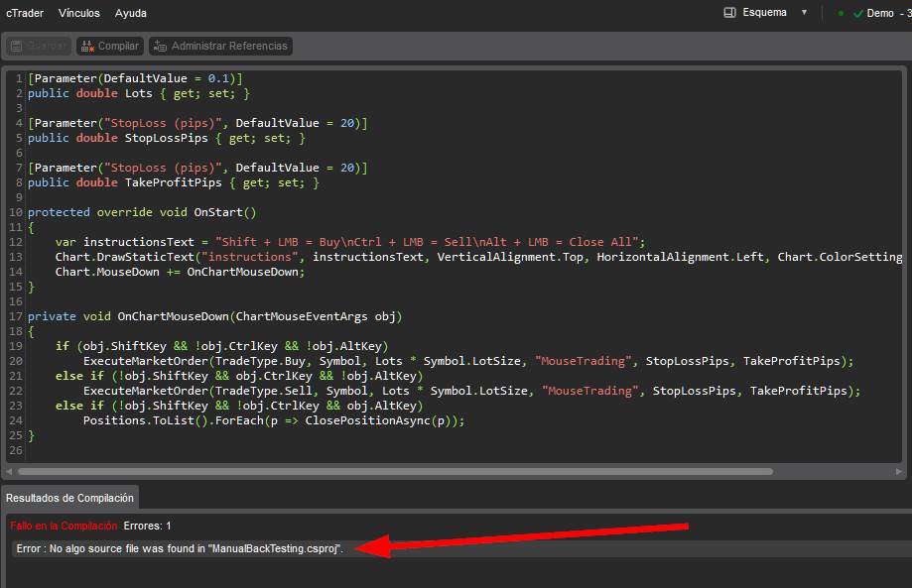Click the disabled Guardar button

click(x=39, y=46)
